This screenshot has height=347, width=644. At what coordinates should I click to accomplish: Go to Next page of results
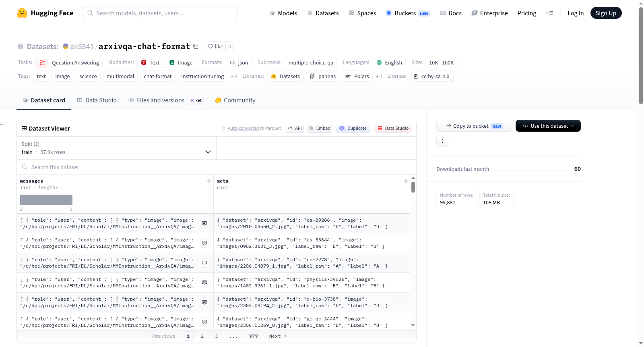[278, 336]
